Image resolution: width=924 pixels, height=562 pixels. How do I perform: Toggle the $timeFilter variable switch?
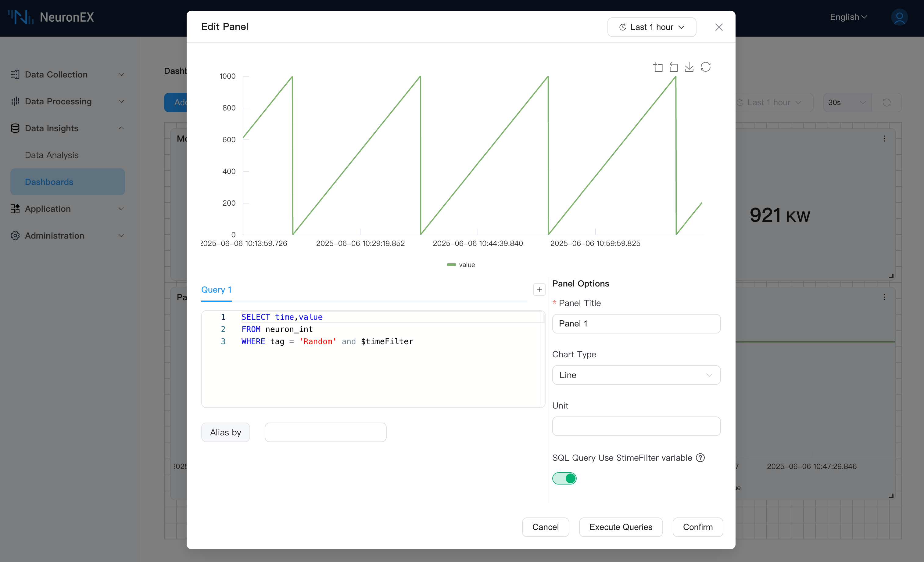click(x=564, y=478)
